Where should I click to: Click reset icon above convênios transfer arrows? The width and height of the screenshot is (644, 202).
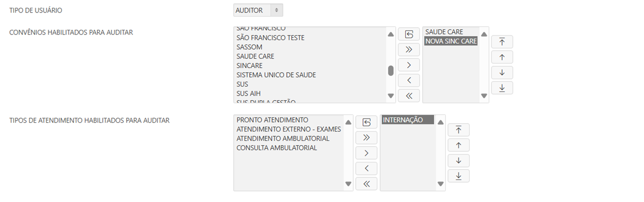tap(409, 34)
